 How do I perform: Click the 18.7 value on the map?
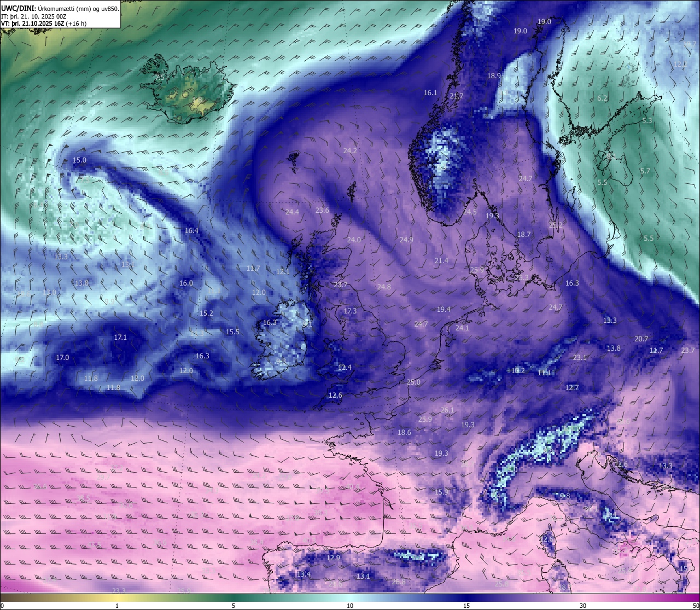(524, 235)
